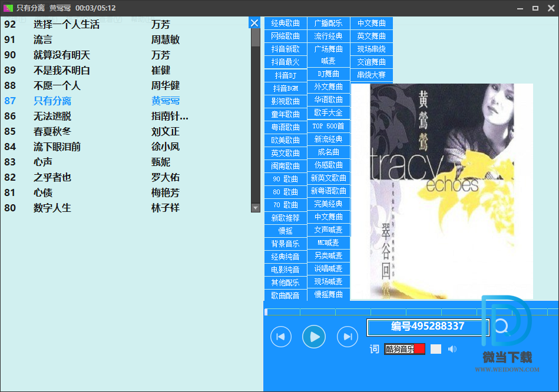Select the 交谊舞曲 category

[372, 62]
